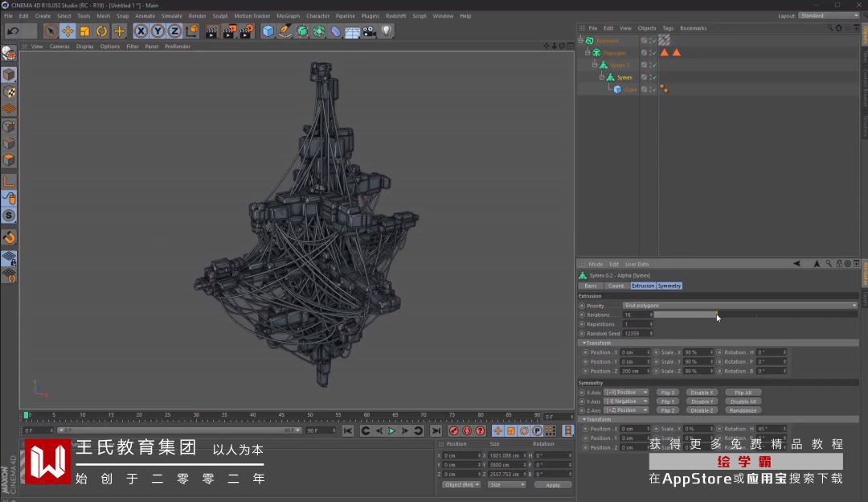Collapse the Symex 1 tree node
Image resolution: width=868 pixels, height=502 pixels.
[x=595, y=65]
